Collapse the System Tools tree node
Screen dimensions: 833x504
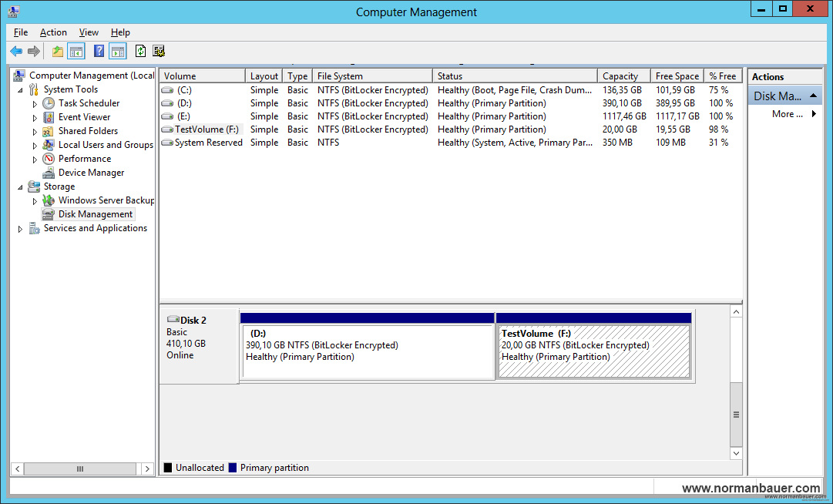[x=20, y=89]
